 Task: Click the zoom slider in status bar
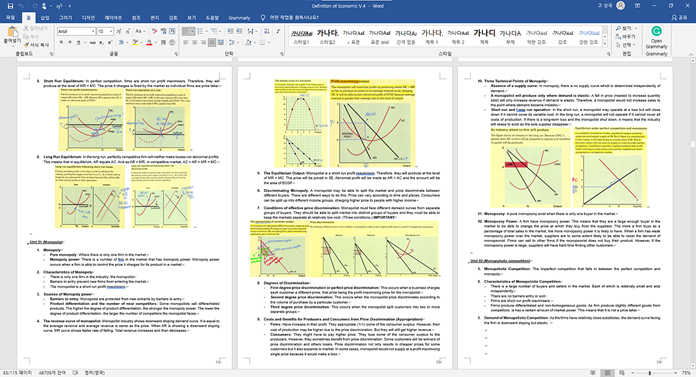click(x=649, y=373)
